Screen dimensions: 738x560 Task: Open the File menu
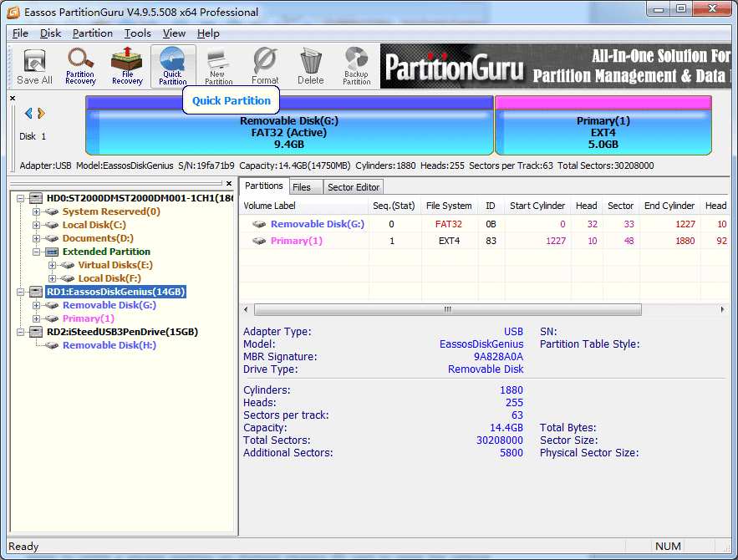[x=20, y=33]
